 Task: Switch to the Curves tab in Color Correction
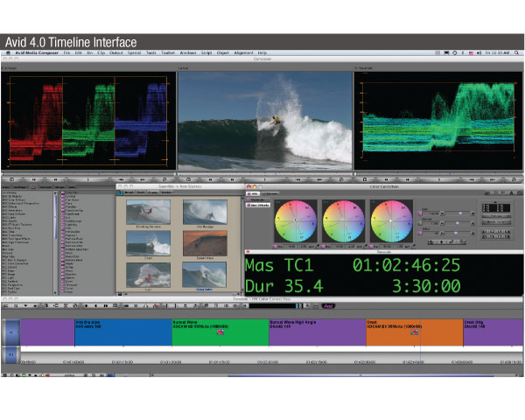point(270,193)
